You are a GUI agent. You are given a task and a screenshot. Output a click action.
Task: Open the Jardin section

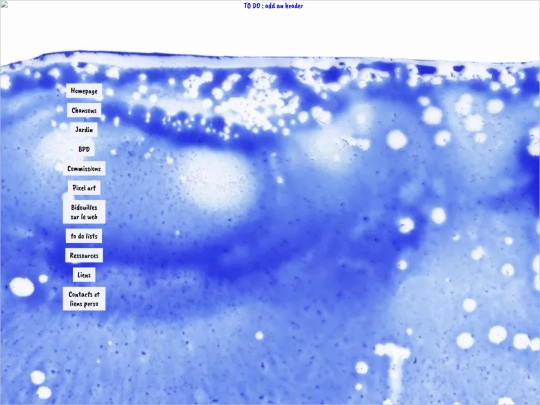click(x=84, y=130)
